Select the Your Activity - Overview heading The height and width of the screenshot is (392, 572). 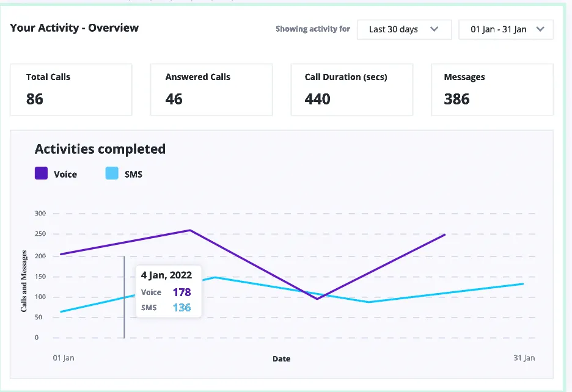[74, 27]
